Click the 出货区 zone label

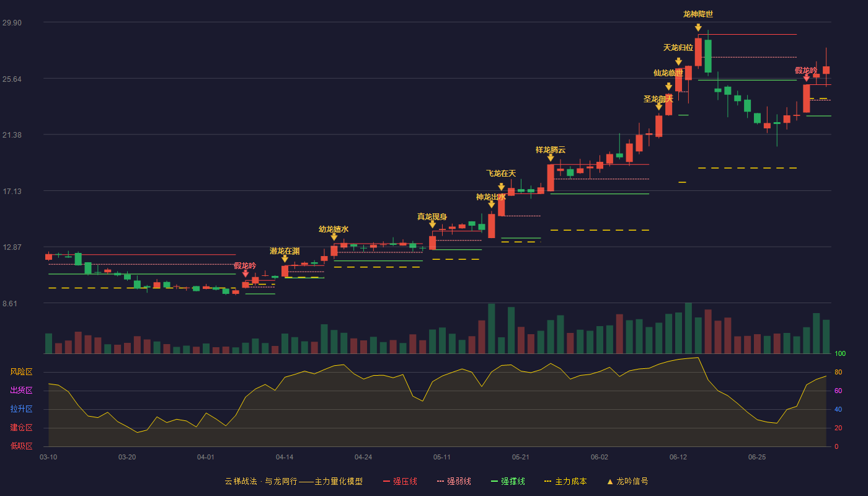(x=22, y=391)
